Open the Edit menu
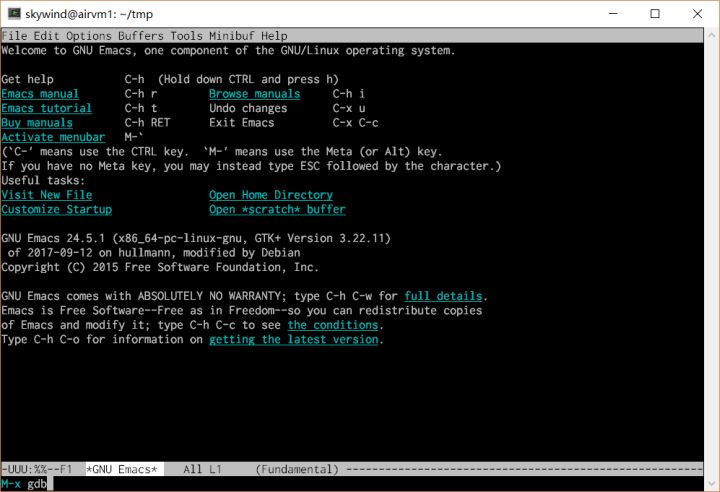 pos(46,36)
